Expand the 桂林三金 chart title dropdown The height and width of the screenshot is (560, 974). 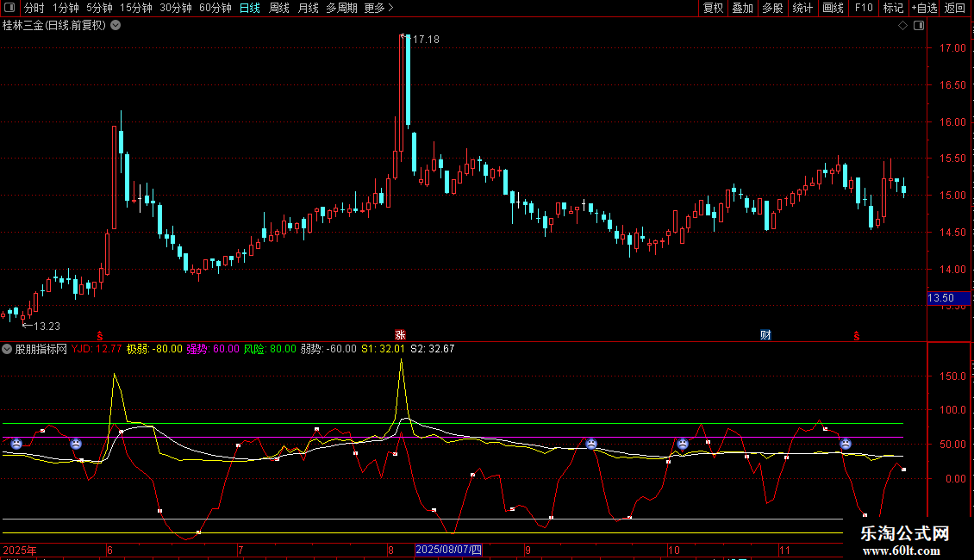(116, 26)
